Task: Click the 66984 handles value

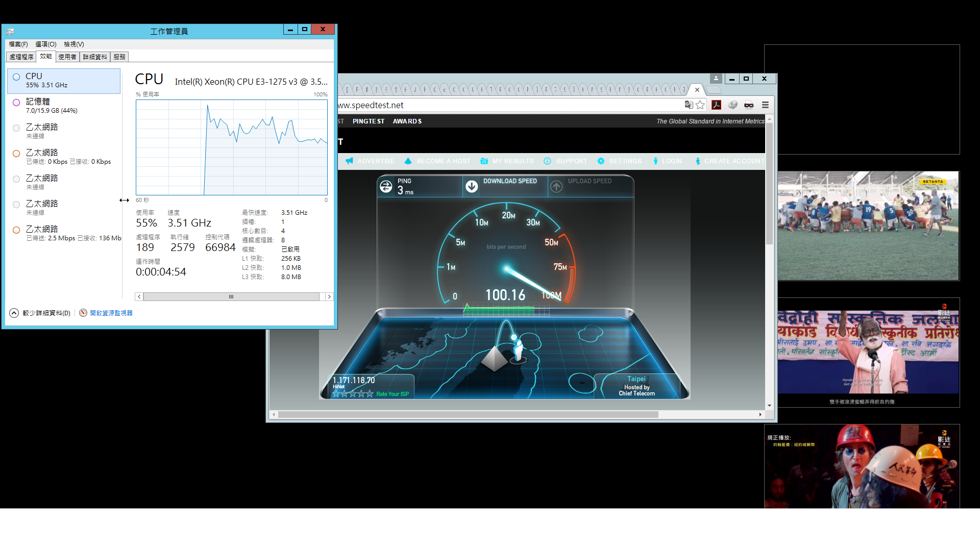Action: click(x=220, y=247)
